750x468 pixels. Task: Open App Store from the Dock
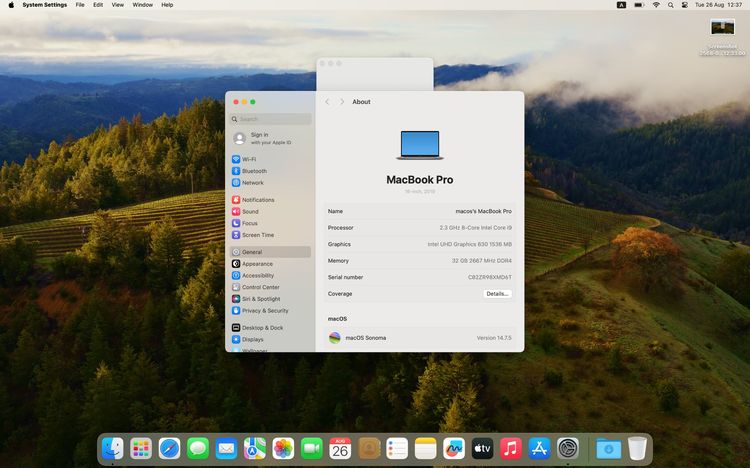pos(540,449)
